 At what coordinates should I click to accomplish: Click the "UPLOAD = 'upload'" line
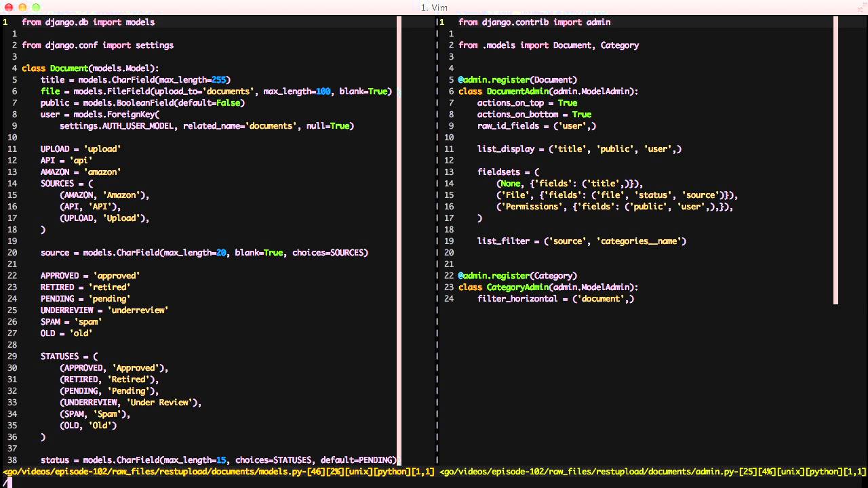pos(81,149)
